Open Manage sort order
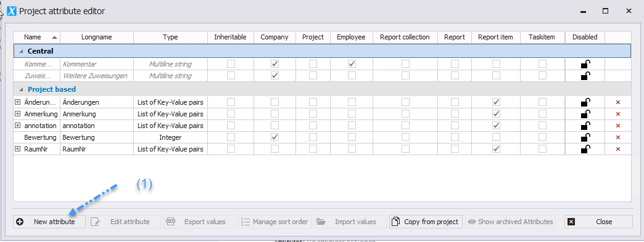644x242 pixels. click(x=275, y=222)
